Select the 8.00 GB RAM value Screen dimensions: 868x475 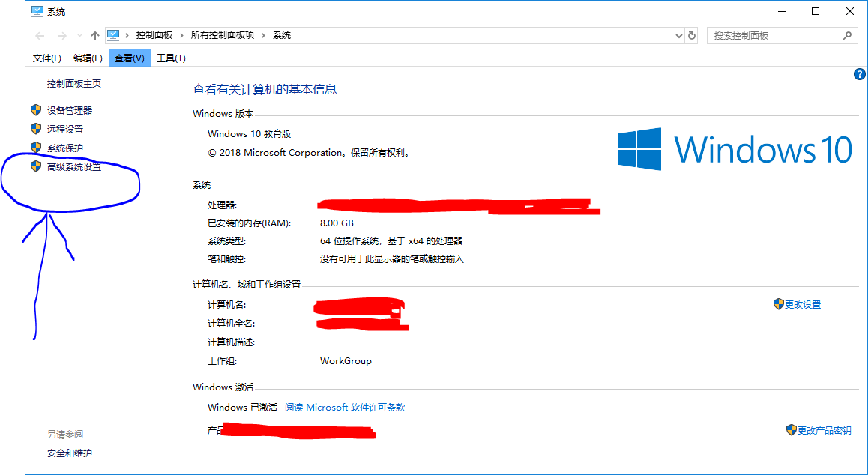tap(337, 223)
